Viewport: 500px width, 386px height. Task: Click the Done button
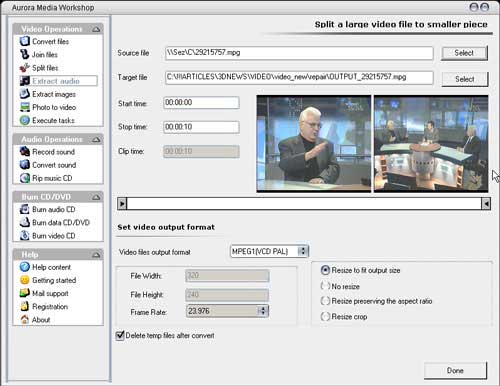point(455,370)
